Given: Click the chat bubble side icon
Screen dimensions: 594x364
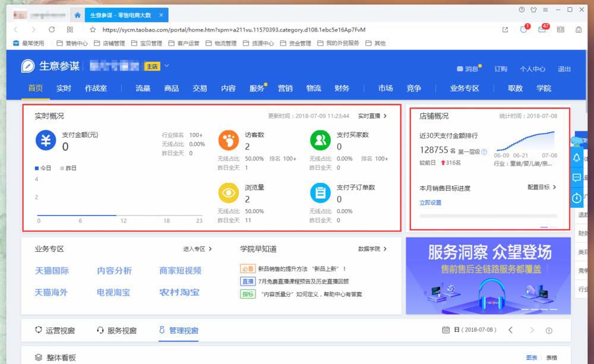Looking at the screenshot, I should point(577,178).
